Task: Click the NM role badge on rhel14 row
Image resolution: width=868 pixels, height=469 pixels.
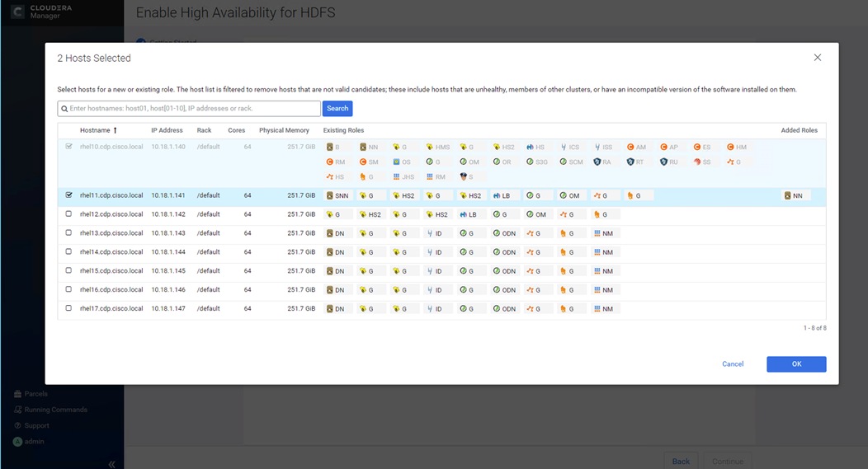Action: [x=603, y=252]
